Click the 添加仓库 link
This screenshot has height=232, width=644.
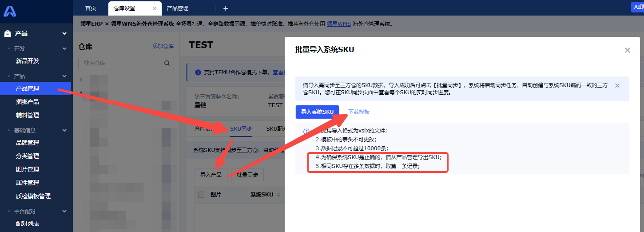point(163,46)
